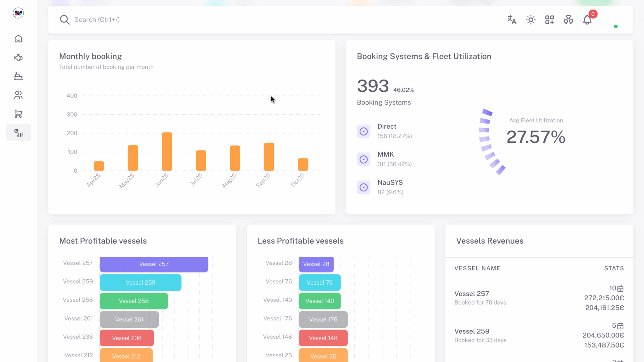Screen dimensions: 644x362
Task: Open the shortcuts grid-plus icon
Action: tap(550, 20)
